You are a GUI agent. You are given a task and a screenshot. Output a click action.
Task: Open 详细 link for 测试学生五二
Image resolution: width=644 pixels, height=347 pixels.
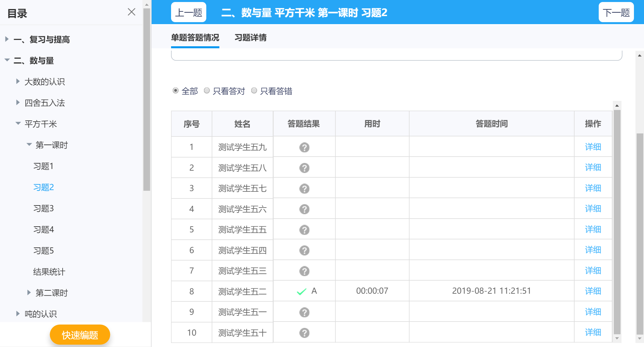(593, 291)
